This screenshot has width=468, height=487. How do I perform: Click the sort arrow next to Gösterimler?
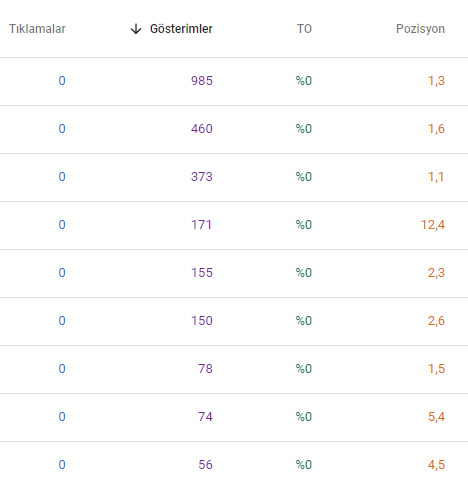tap(136, 29)
